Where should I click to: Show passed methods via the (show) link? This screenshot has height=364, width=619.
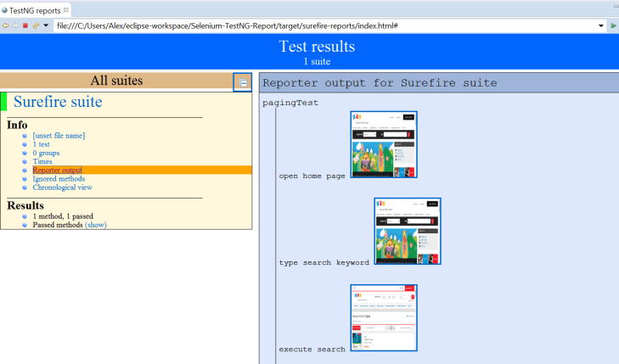pyautogui.click(x=96, y=225)
